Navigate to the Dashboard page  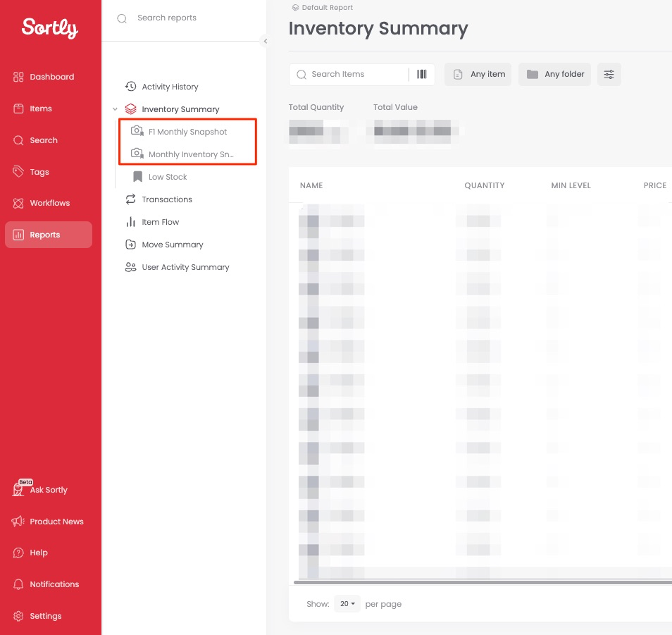coord(51,77)
